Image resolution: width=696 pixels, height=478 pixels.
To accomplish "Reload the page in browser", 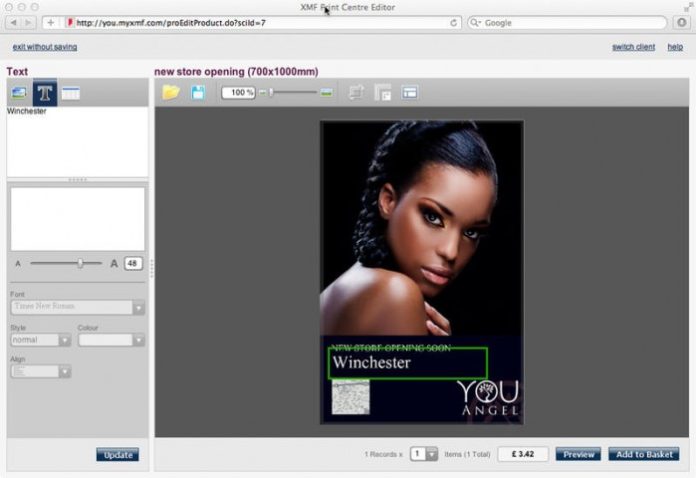I will (454, 22).
